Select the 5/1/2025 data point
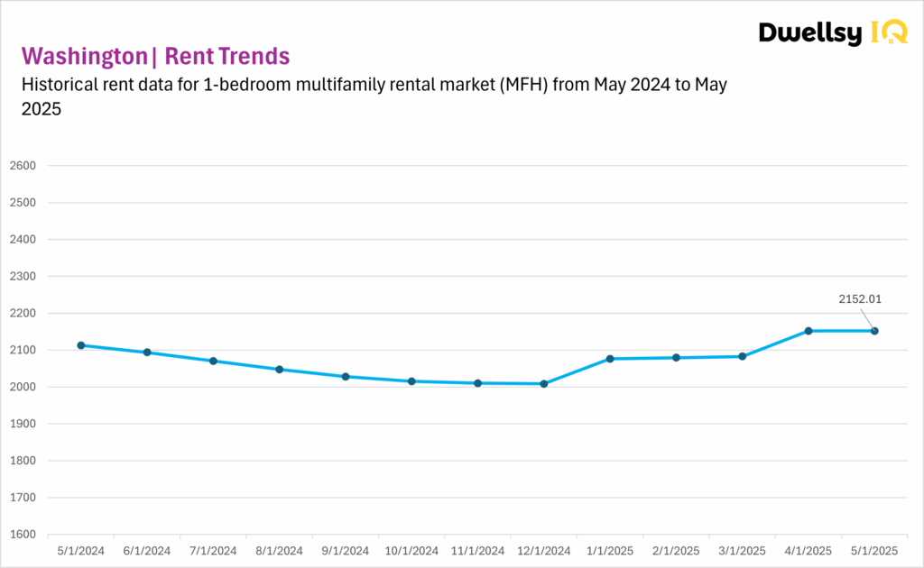The height and width of the screenshot is (568, 924). (x=874, y=331)
